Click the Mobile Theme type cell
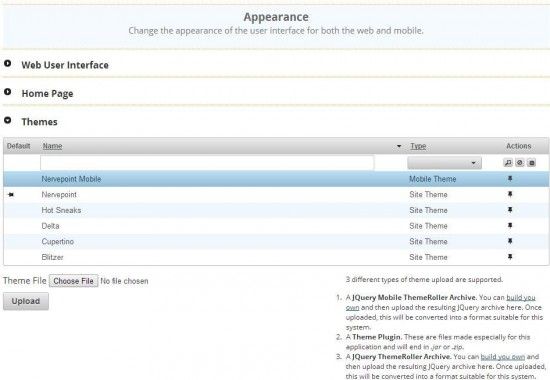The height and width of the screenshot is (380, 550). (432, 179)
